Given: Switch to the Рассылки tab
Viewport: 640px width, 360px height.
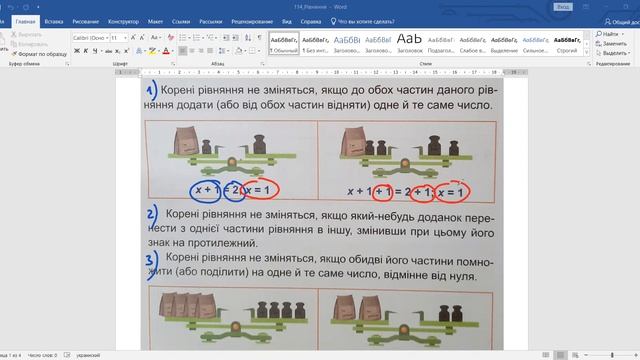Looking at the screenshot, I should [x=211, y=22].
